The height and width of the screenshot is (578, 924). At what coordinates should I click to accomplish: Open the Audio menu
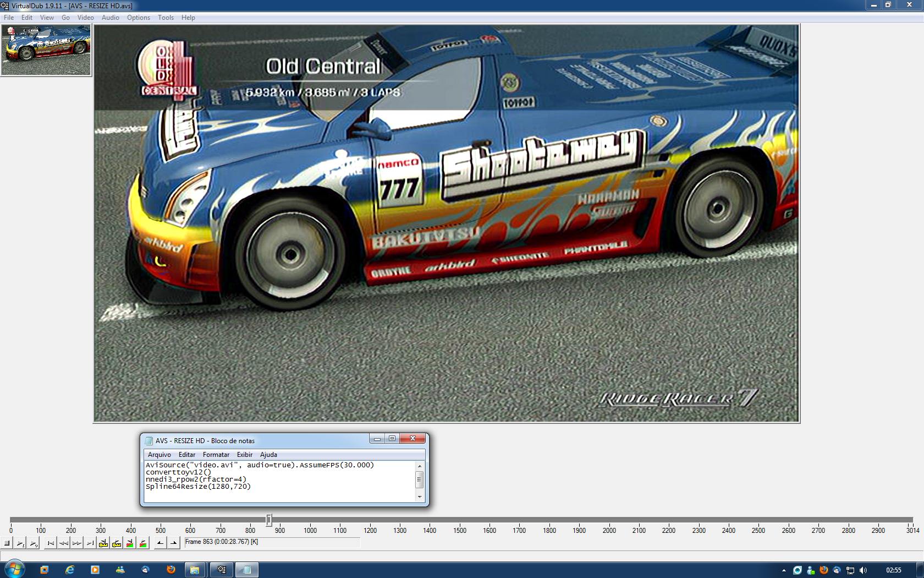pos(111,18)
